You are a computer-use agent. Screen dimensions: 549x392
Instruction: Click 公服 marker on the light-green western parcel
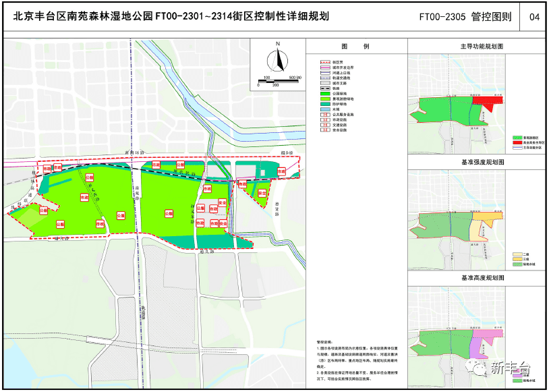44,211
